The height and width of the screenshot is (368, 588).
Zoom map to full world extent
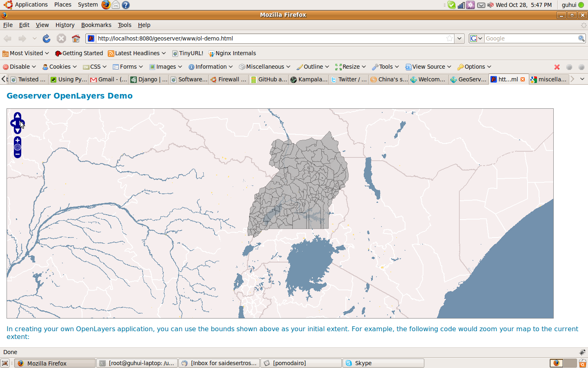click(18, 148)
